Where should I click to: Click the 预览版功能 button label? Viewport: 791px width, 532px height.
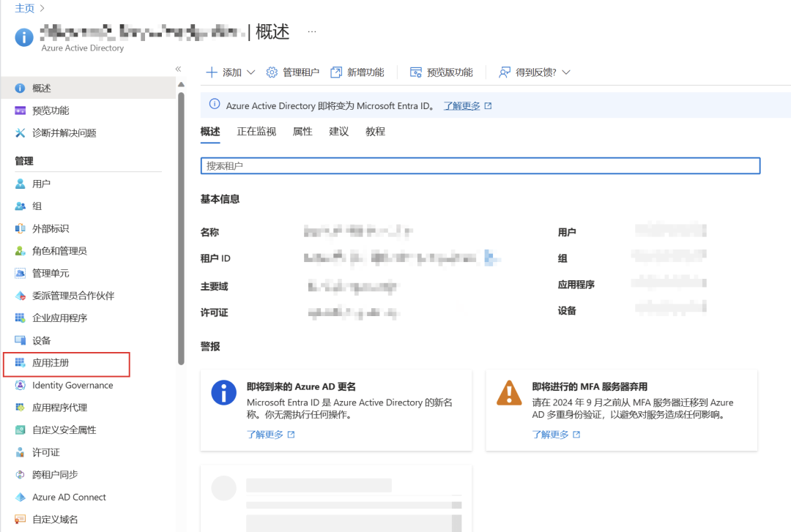[450, 72]
